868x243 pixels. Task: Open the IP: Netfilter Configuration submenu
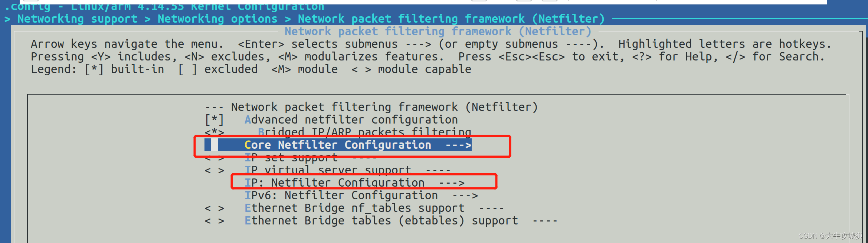click(334, 183)
